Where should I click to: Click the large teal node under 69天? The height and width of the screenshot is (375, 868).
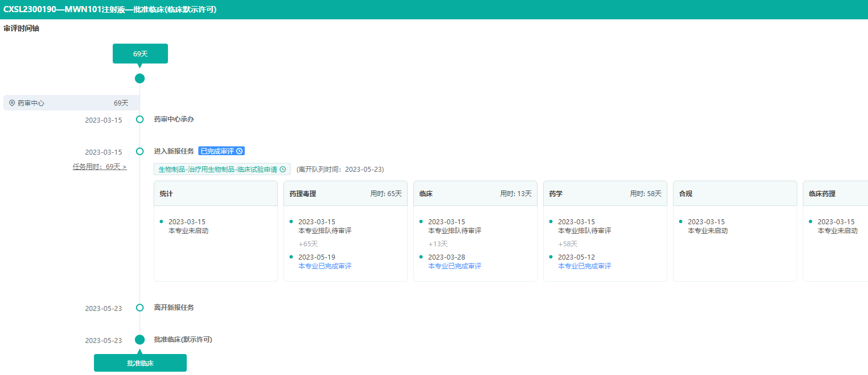coord(140,78)
